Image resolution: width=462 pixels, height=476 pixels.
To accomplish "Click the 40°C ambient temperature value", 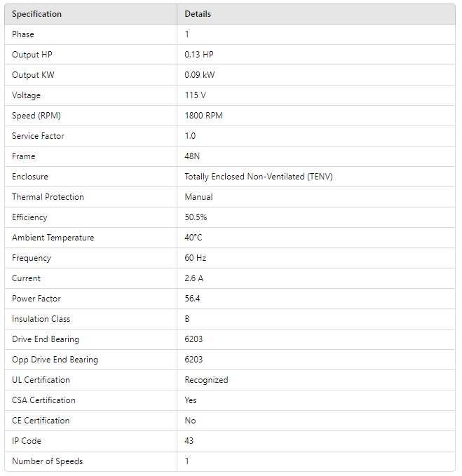I will coord(193,238).
